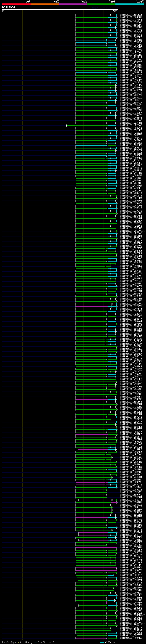The height and width of the screenshot is (644, 146).
Task: Click the green ~80% identity legend segment
Action: [x=101, y=4]
